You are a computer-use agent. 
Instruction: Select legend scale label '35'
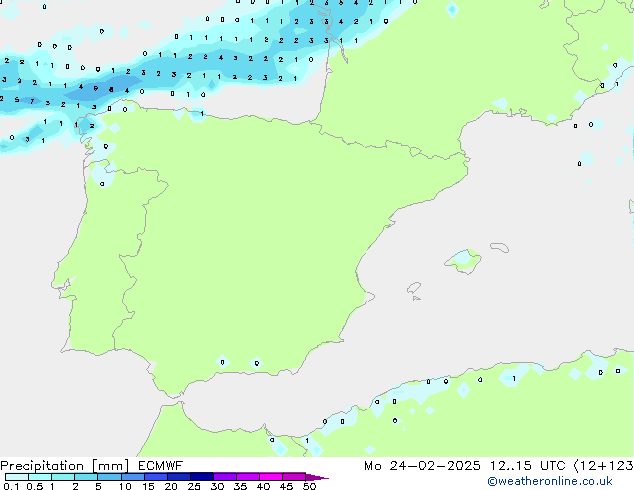[x=240, y=486]
